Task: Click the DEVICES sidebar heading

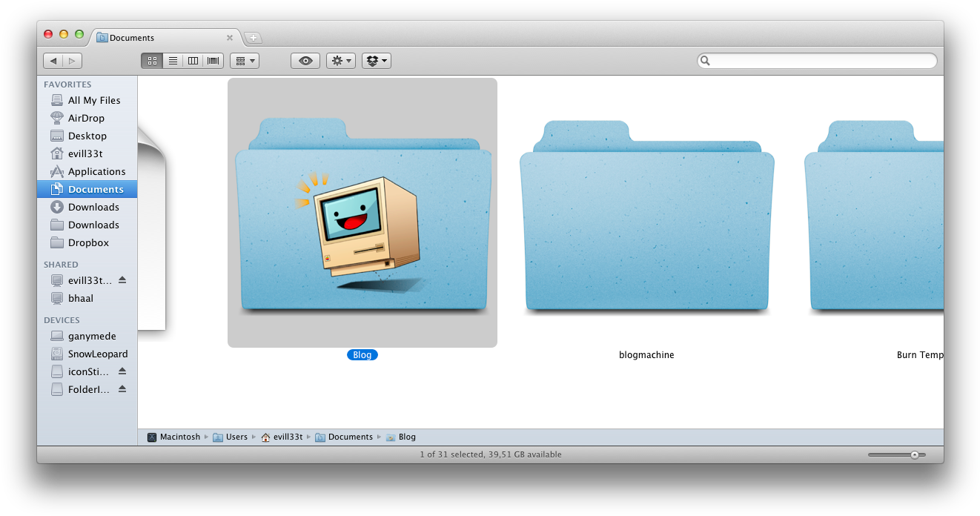Action: (62, 320)
